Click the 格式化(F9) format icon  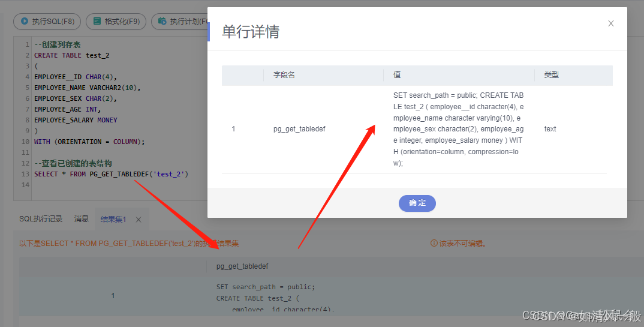[97, 22]
